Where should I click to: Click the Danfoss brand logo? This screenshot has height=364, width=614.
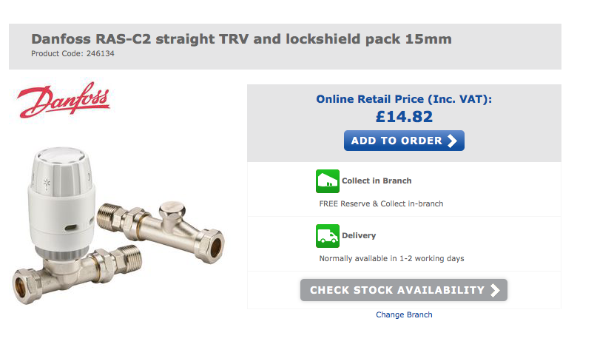click(64, 100)
